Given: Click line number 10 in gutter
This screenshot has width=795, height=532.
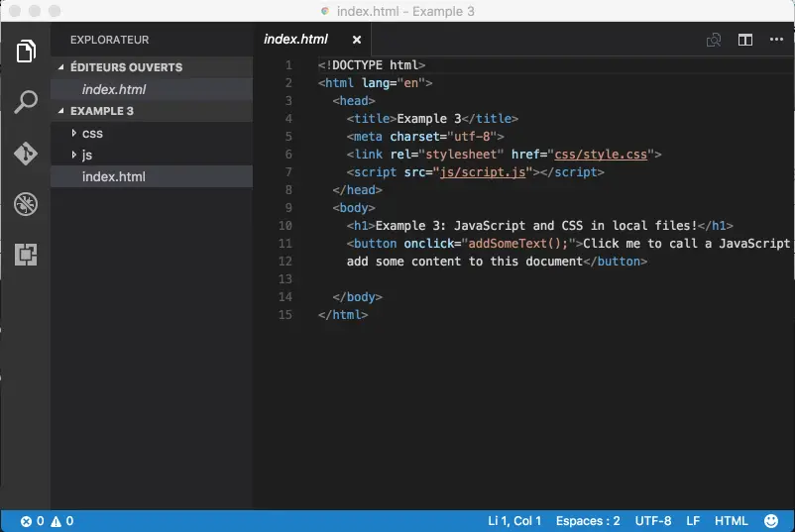Looking at the screenshot, I should 284,226.
